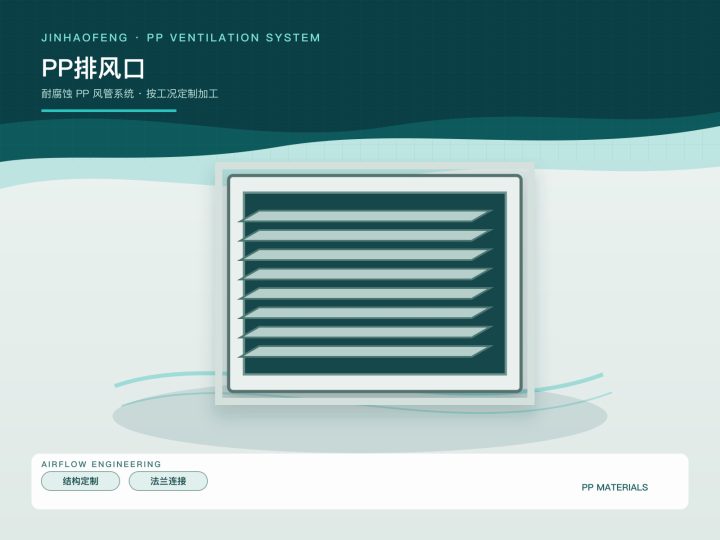Viewport: 720px width, 540px height.
Task: Click the AIRFLOW ENGINEERING caption
Action: pyautogui.click(x=101, y=464)
